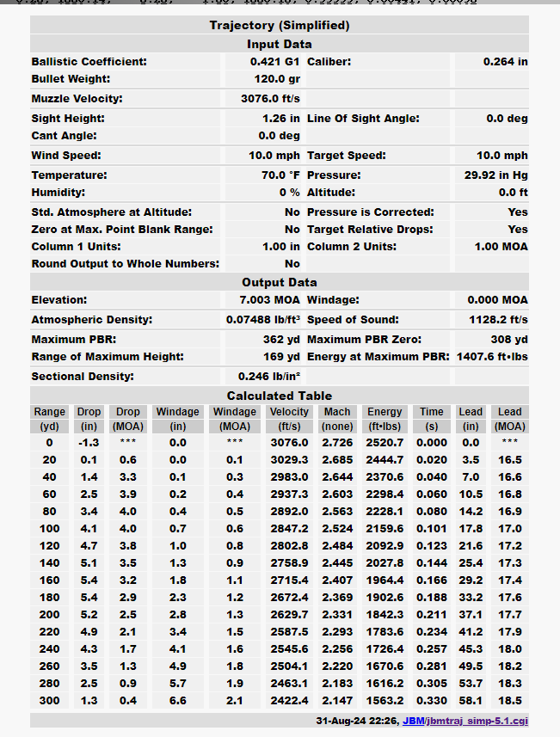The image size is (560, 737).
Task: Select the 'Range' column header
Action: (x=49, y=412)
